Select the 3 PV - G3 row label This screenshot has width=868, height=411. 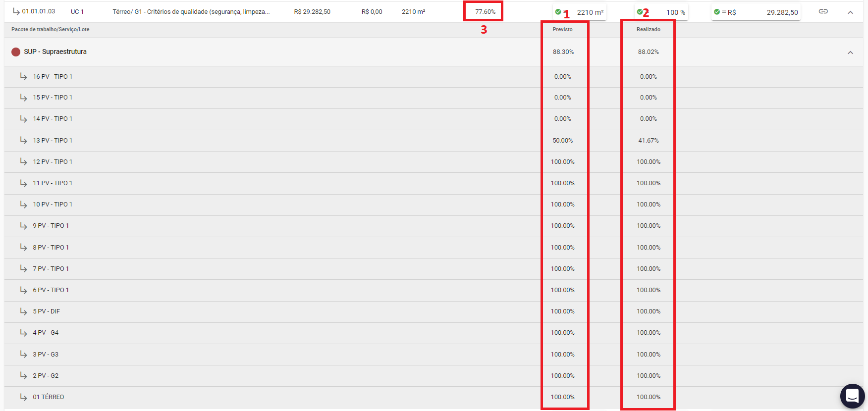(46, 354)
